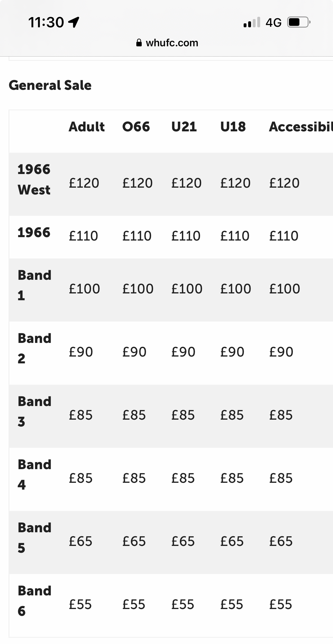Viewport: 333px width, 644px height.
Task: Tap the 4G network indicator
Action: tap(274, 22)
